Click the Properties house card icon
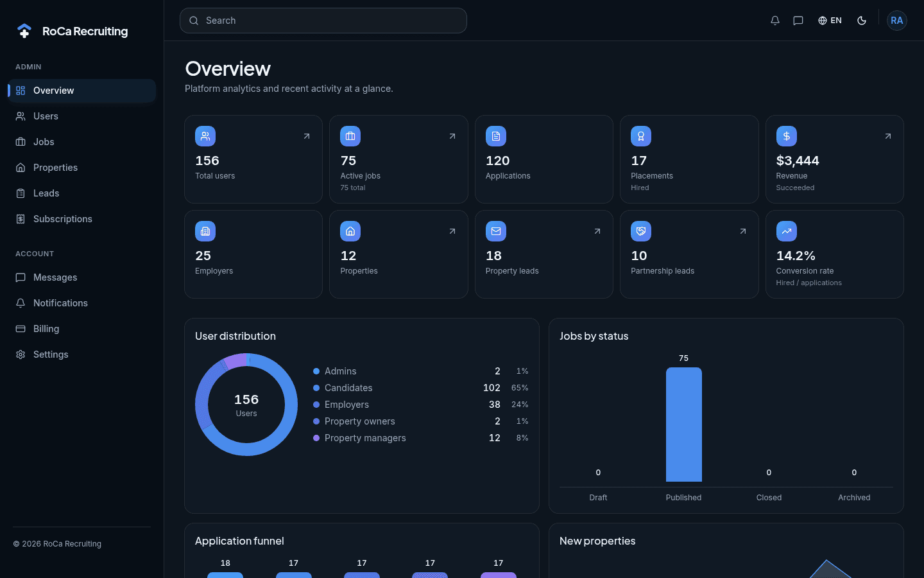Image resolution: width=924 pixels, height=578 pixels. point(350,231)
